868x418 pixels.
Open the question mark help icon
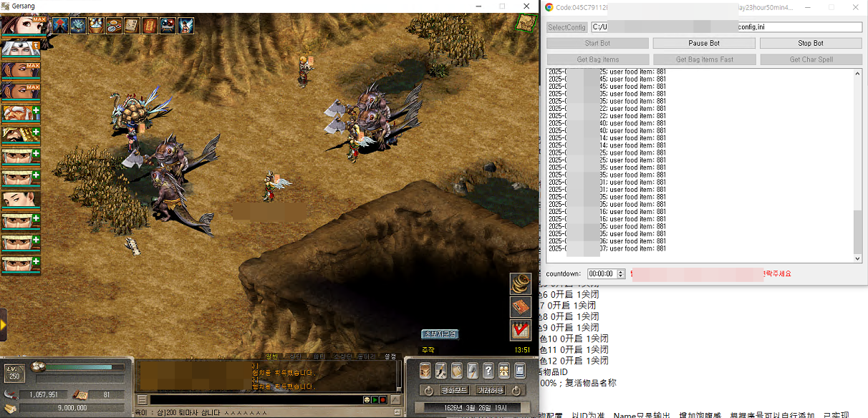click(488, 371)
